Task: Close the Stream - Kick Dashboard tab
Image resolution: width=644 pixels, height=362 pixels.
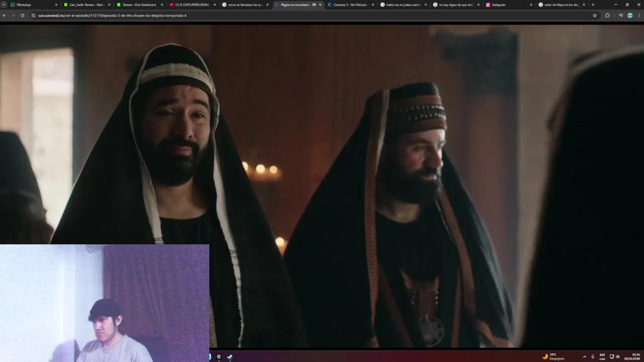Action: (x=162, y=5)
